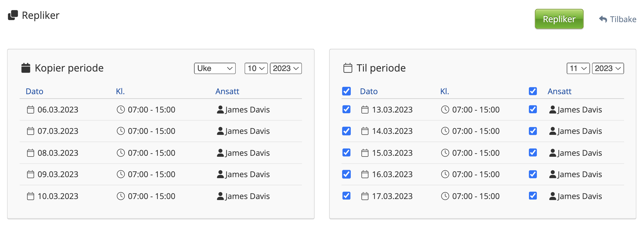Click the Til periode calendar icon
The image size is (644, 225).
pyautogui.click(x=348, y=68)
